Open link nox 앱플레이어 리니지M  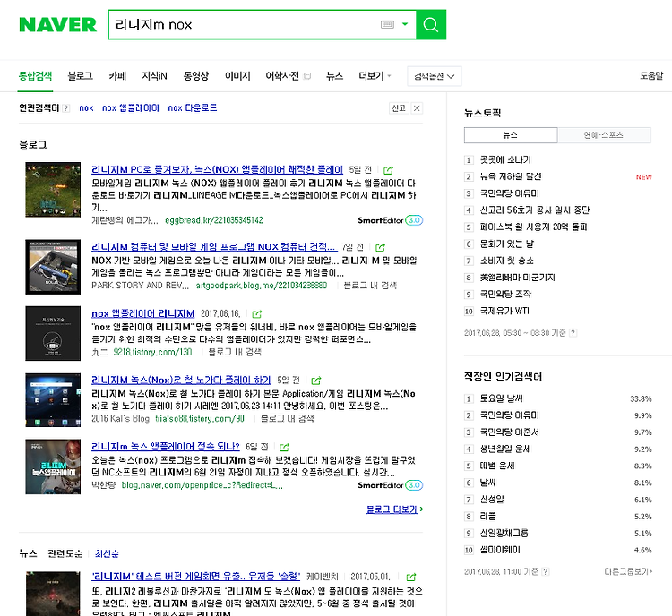pyautogui.click(x=142, y=313)
